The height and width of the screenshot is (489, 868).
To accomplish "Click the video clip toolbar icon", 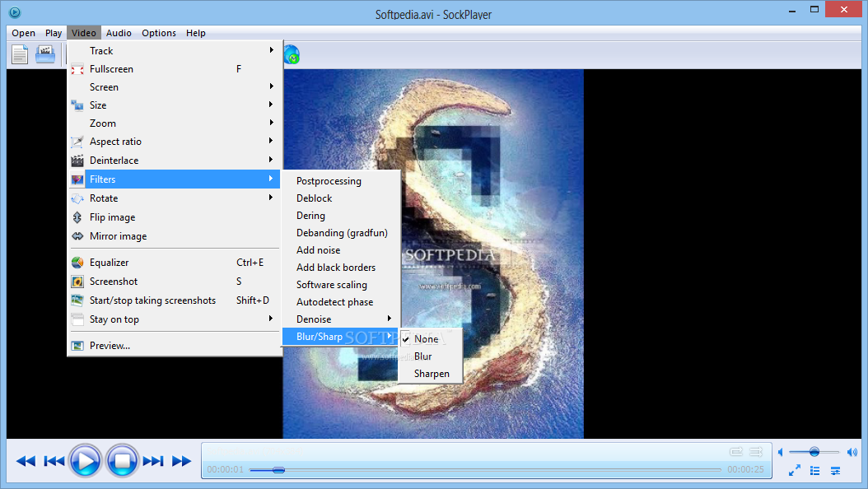I will [x=45, y=54].
